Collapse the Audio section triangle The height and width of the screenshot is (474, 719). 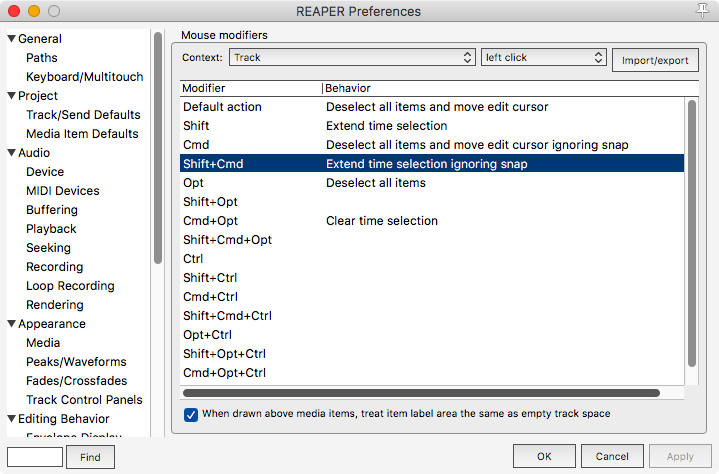(x=12, y=153)
